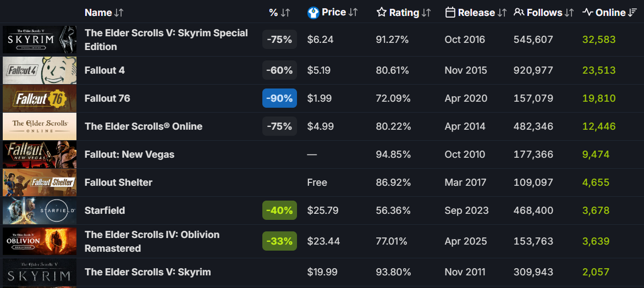644x288 pixels.
Task: Sort table by Follows arrows
Action: point(569,13)
